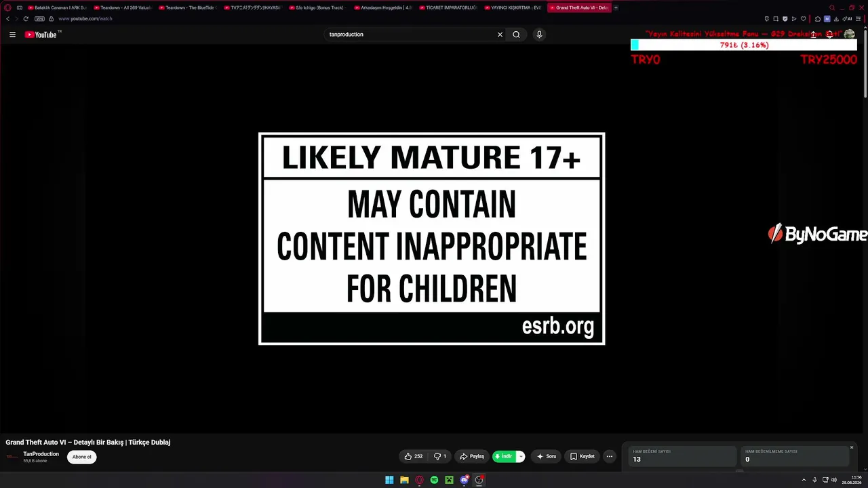868x488 pixels.
Task: Expand the İndir dropdown arrow
Action: coord(521,457)
